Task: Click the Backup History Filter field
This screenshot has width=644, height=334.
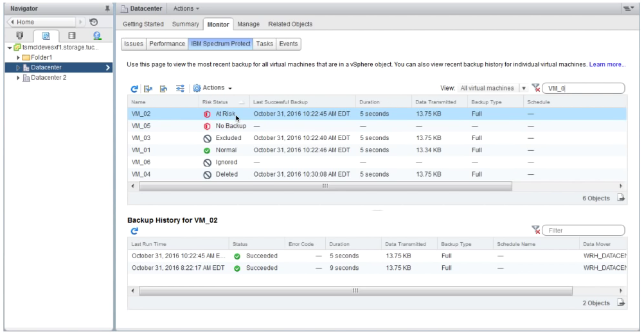Action: 583,231
